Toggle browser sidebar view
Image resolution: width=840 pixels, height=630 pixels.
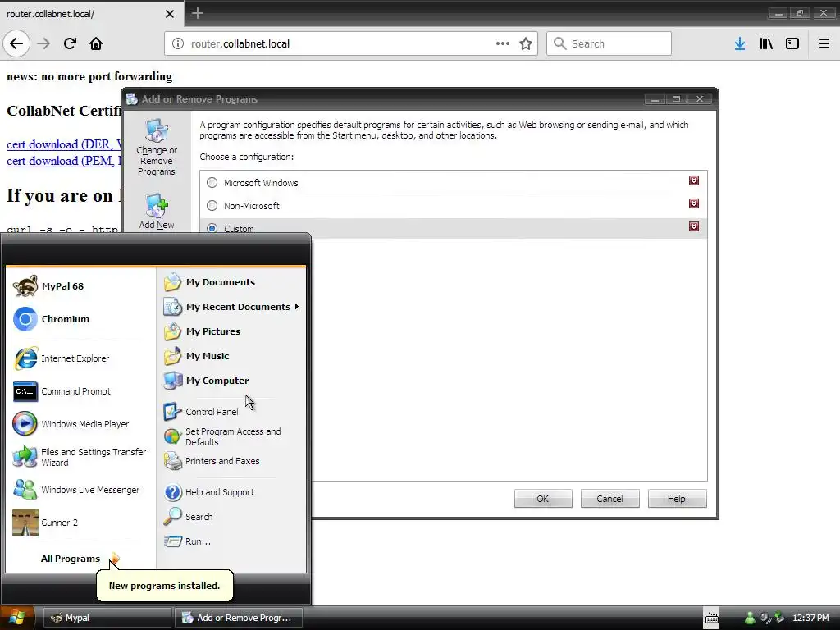pos(792,43)
